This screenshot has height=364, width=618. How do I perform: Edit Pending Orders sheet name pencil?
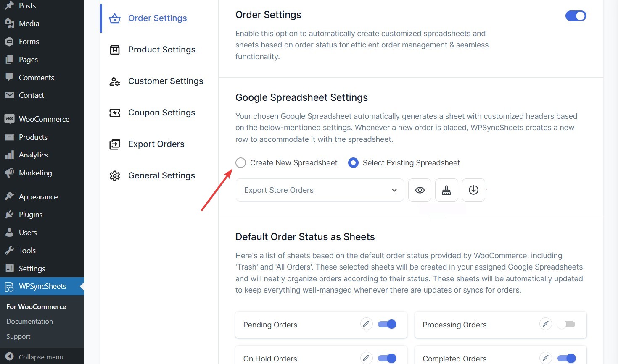(366, 324)
